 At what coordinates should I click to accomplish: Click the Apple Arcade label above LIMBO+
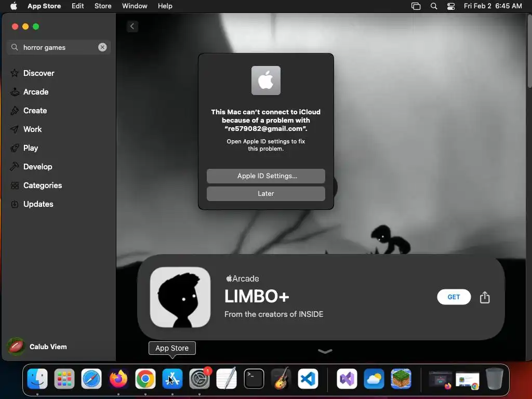pyautogui.click(x=243, y=278)
